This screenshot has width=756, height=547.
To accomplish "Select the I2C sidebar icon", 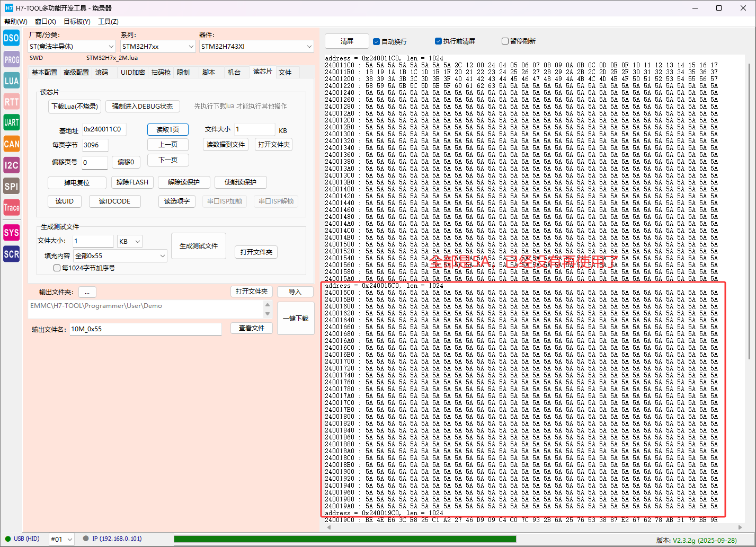I will (x=11, y=165).
